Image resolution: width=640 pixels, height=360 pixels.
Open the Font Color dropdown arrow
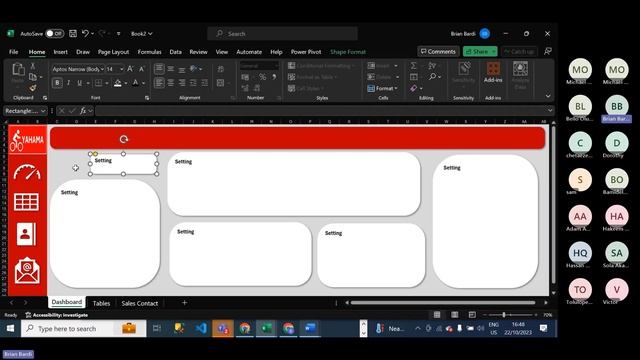click(144, 83)
